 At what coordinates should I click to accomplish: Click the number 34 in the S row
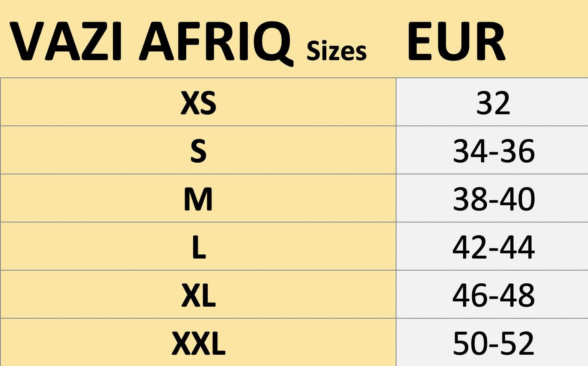(x=469, y=151)
